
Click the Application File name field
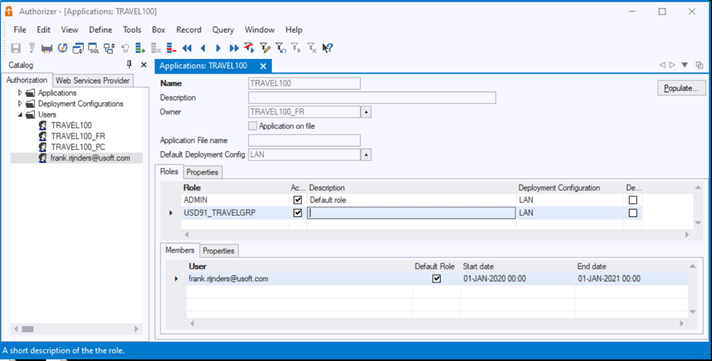[x=304, y=140]
